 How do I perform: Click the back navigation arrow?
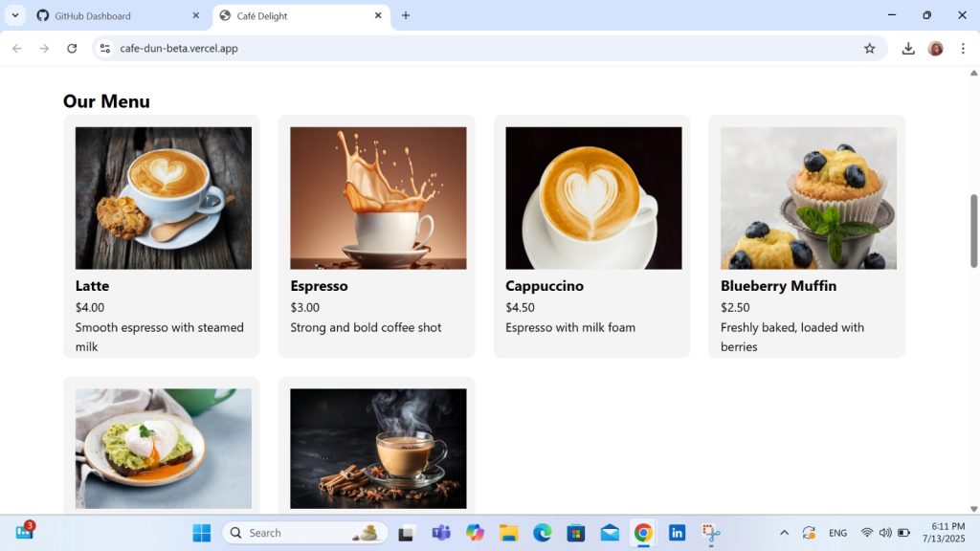tap(17, 49)
